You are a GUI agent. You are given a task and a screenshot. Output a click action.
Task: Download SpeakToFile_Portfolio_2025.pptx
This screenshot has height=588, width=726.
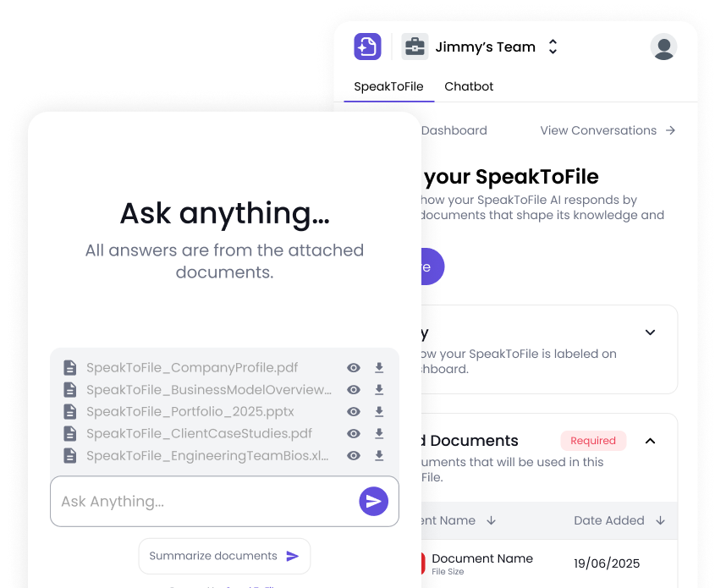point(379,411)
